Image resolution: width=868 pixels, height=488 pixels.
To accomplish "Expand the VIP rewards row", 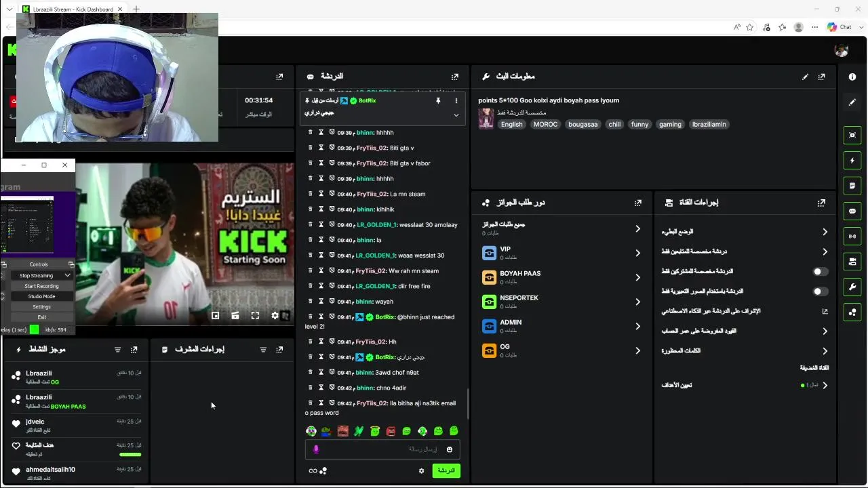I will coord(561,253).
